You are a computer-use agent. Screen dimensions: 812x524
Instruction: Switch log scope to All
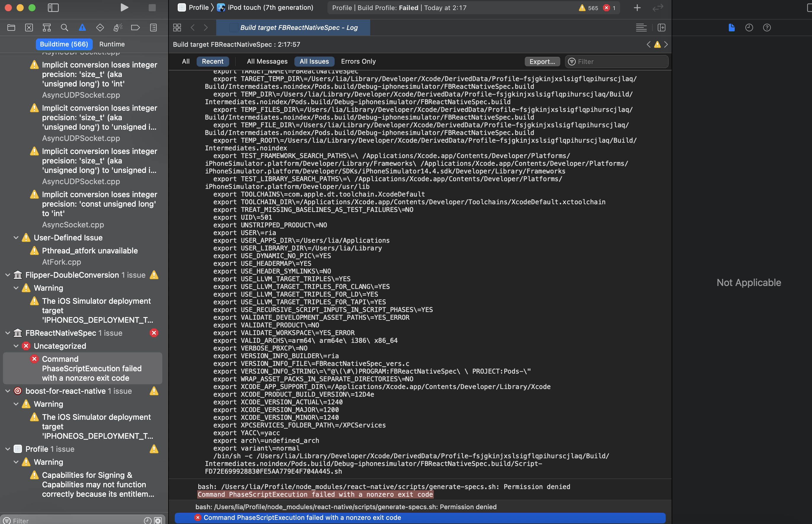(x=185, y=61)
